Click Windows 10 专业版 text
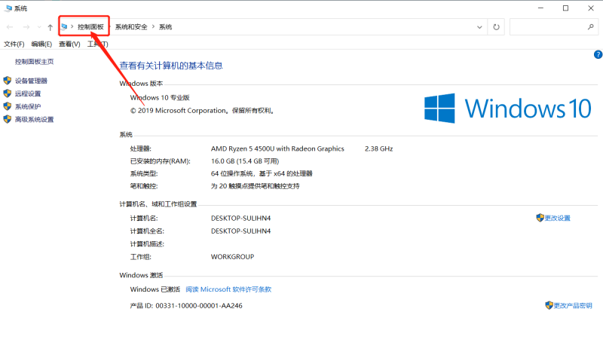Screen dimensions: 603x364 coord(160,98)
